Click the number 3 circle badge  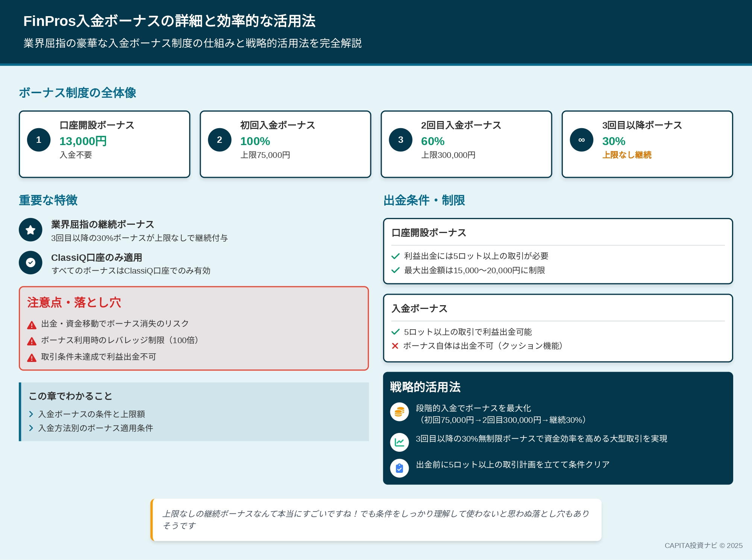400,140
